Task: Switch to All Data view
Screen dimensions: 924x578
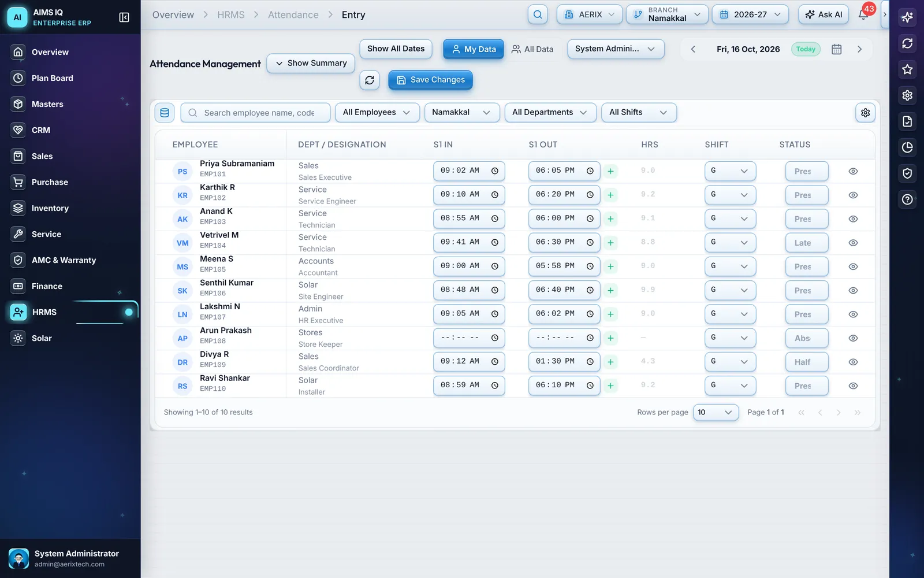Action: pyautogui.click(x=532, y=49)
